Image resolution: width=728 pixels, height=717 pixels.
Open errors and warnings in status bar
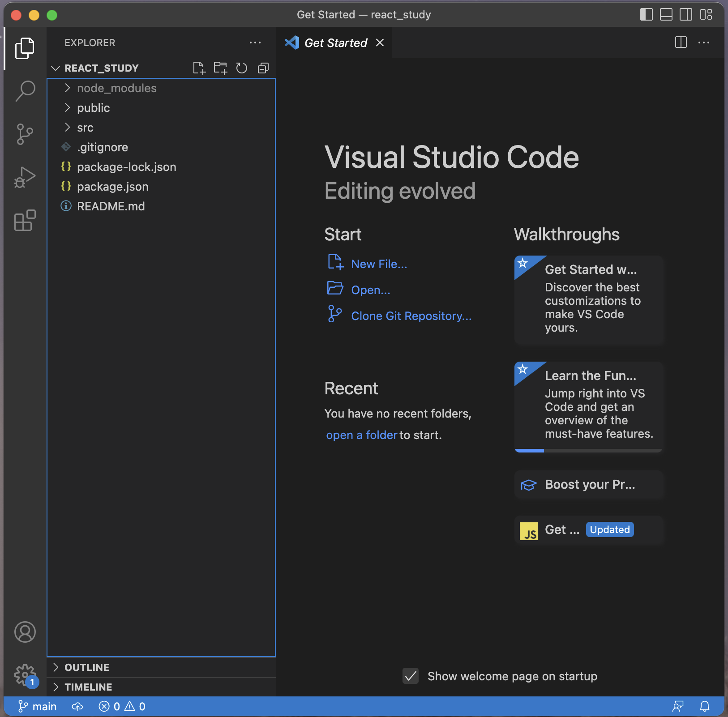[x=122, y=706]
